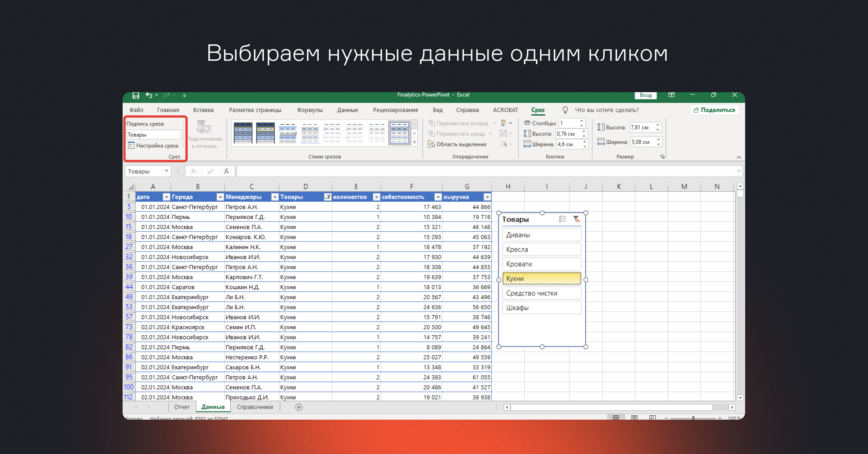Screen dimensions: 868x454
Task: Add a new sheet with plus icon
Action: pos(299,407)
